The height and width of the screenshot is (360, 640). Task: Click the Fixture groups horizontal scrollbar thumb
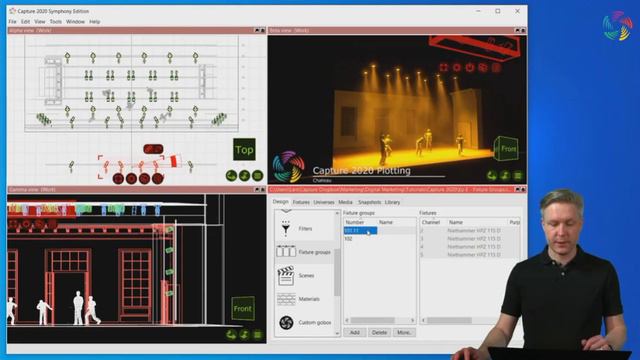click(373, 320)
